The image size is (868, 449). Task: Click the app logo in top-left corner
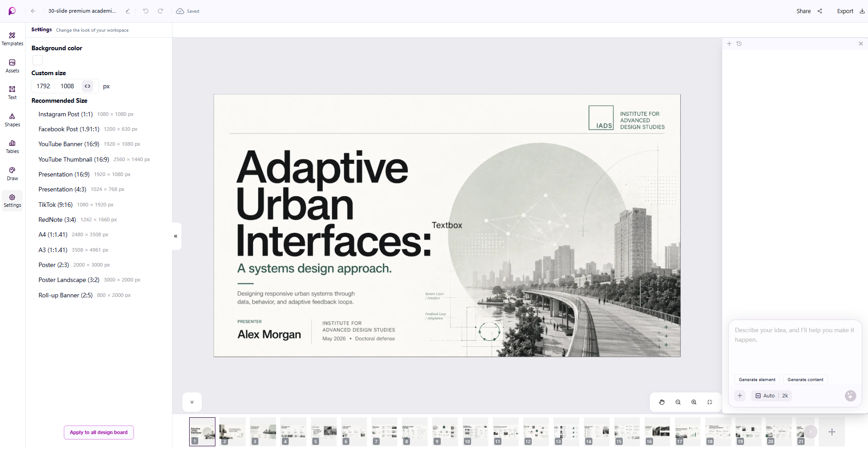point(12,11)
